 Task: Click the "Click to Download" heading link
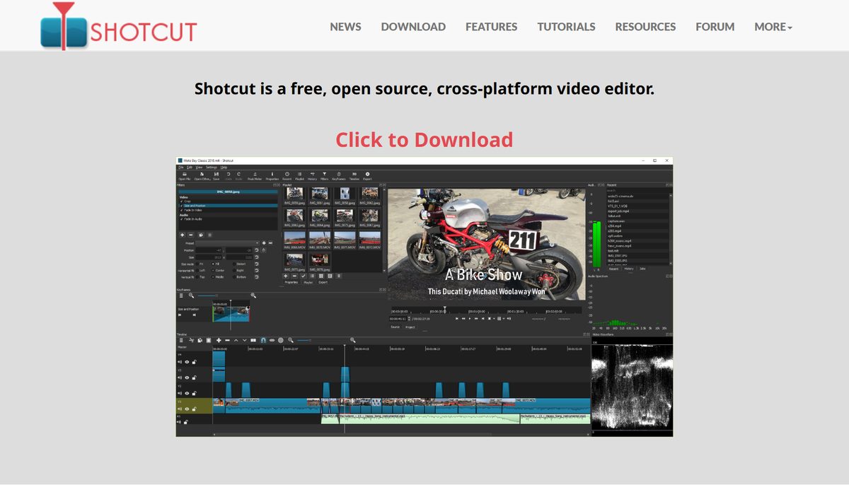(424, 139)
